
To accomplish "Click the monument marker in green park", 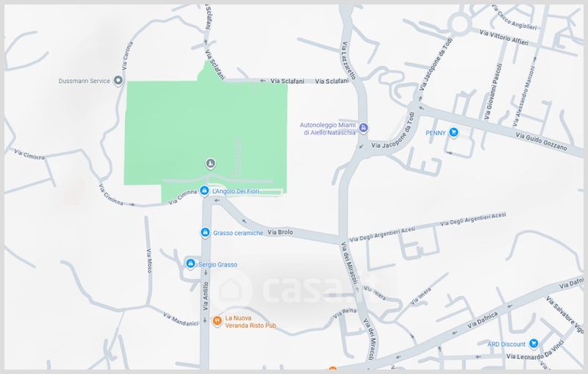I will (210, 163).
